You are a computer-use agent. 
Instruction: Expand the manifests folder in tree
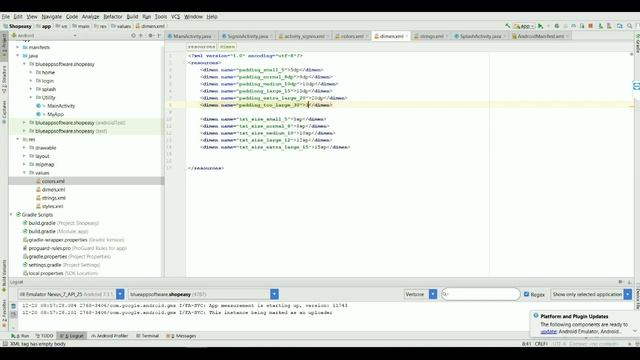point(18,47)
